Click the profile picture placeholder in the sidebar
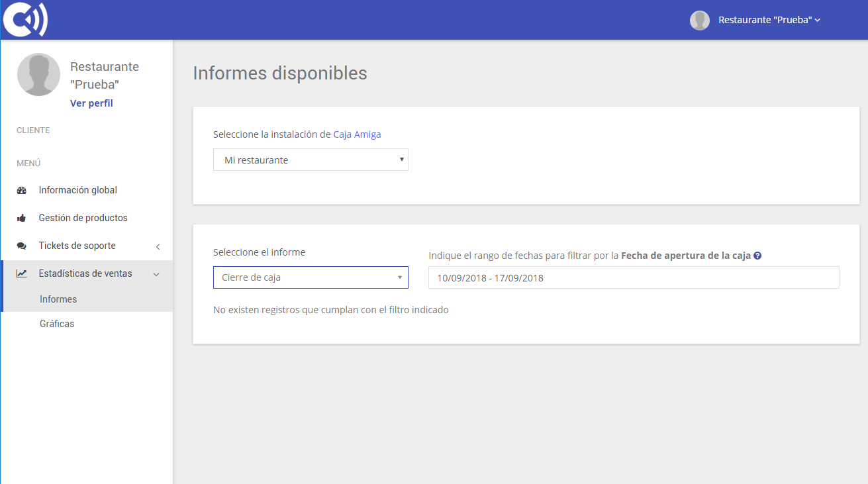 click(38, 73)
